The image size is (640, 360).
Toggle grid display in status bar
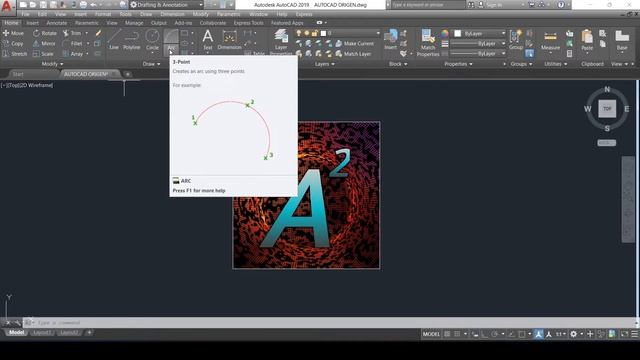pos(447,334)
